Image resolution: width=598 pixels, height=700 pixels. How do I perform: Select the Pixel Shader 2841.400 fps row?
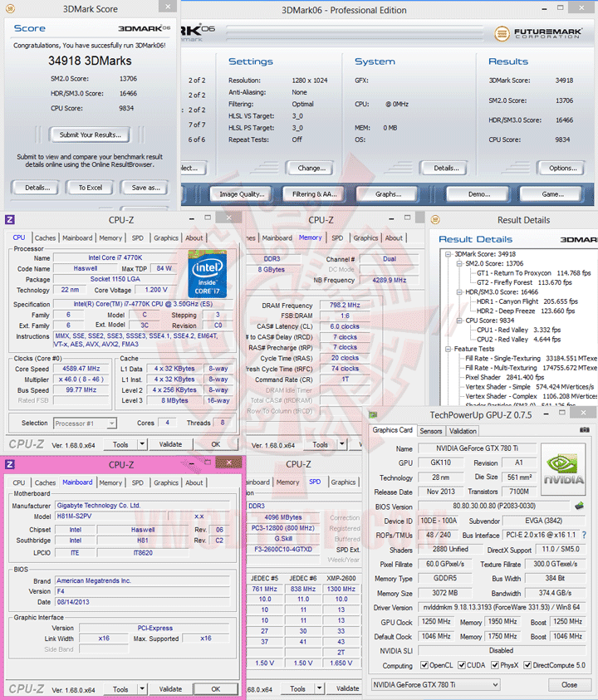pyautogui.click(x=505, y=377)
